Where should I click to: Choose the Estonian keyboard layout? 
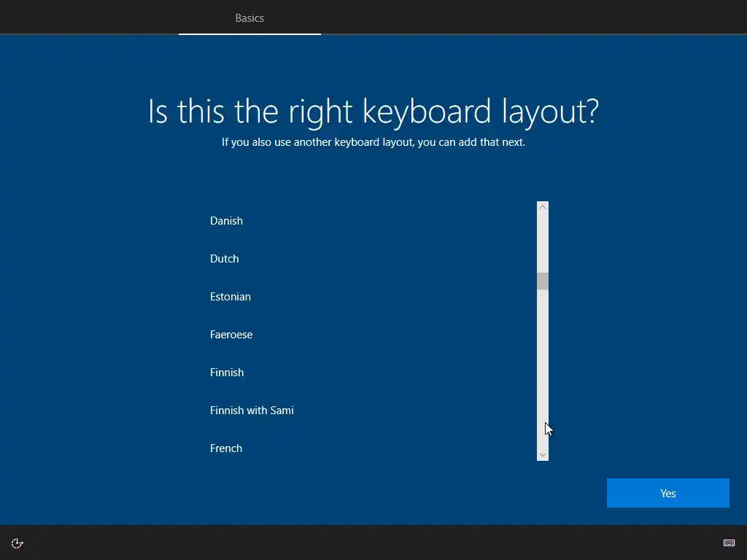[x=368, y=296]
